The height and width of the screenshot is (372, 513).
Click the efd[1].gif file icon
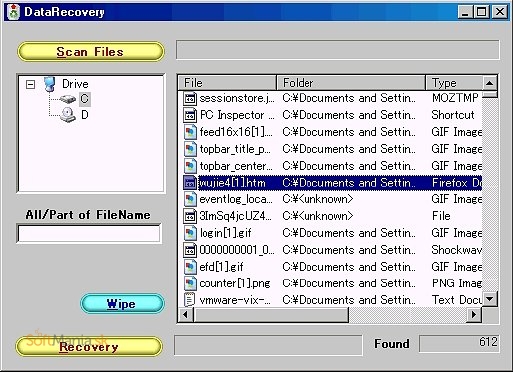(190, 267)
